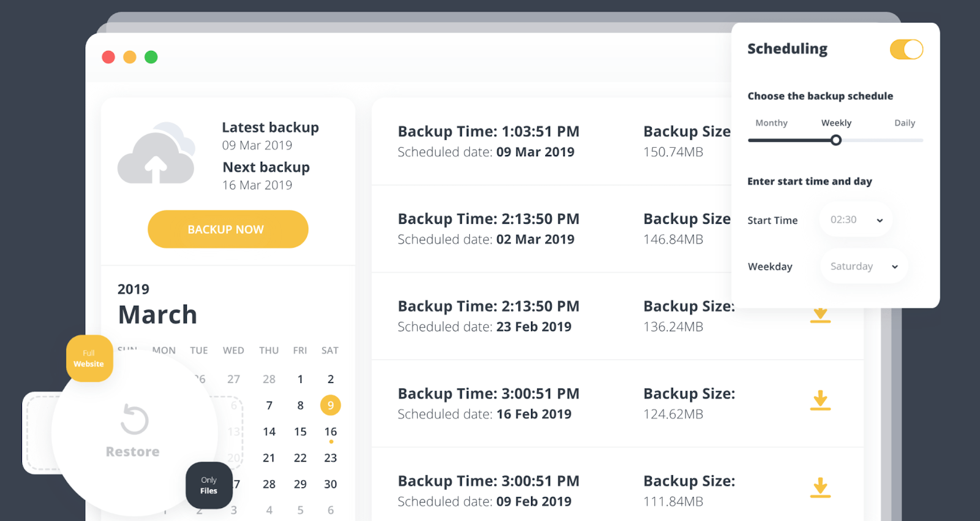Image resolution: width=980 pixels, height=521 pixels.
Task: Select March 15 on the calendar
Action: pos(300,432)
